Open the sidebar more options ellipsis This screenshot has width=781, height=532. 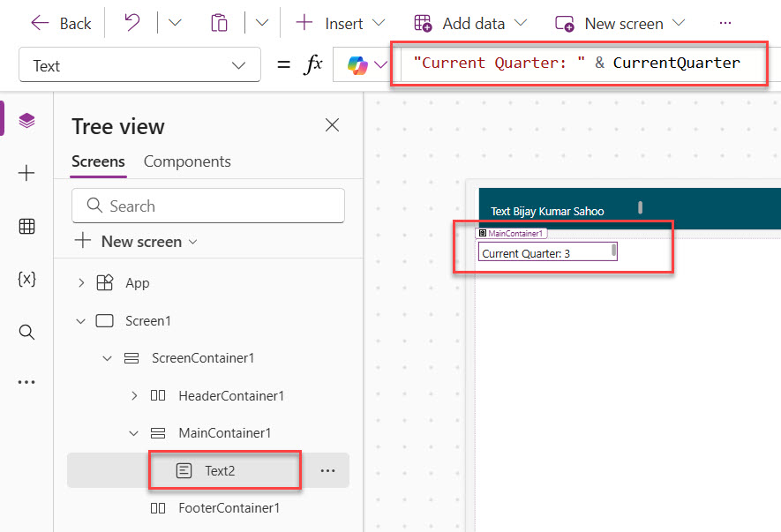pos(26,382)
